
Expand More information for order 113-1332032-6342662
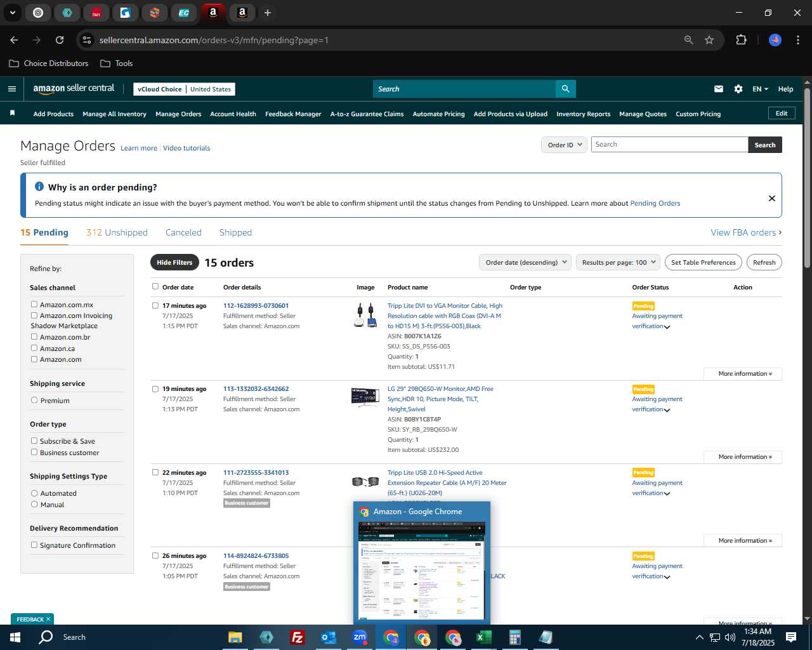pyautogui.click(x=743, y=457)
